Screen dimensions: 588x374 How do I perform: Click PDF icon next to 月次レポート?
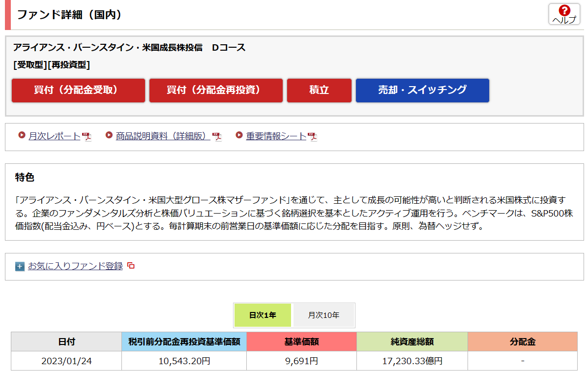point(87,136)
